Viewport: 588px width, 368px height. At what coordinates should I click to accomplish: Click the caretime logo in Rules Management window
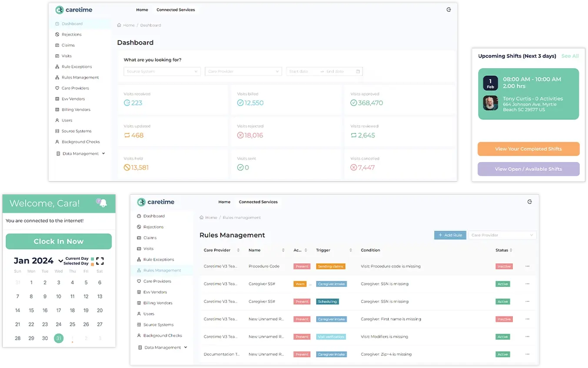tap(156, 202)
